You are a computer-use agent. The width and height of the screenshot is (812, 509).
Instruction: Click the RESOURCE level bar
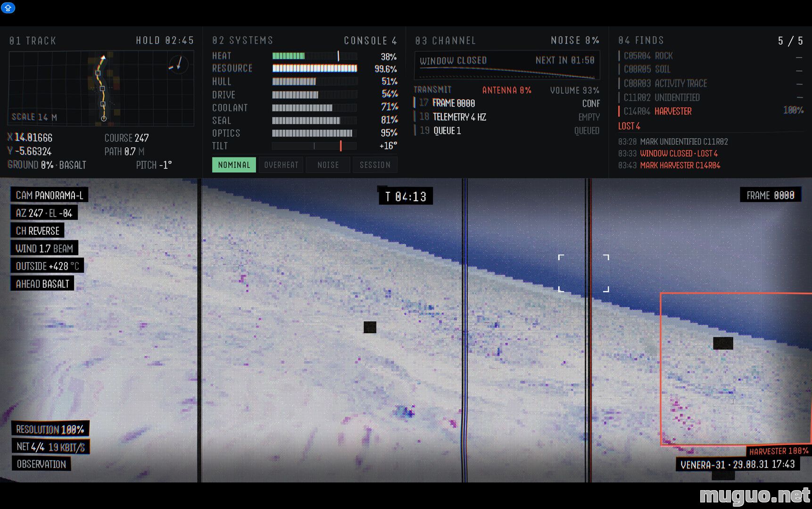point(315,69)
